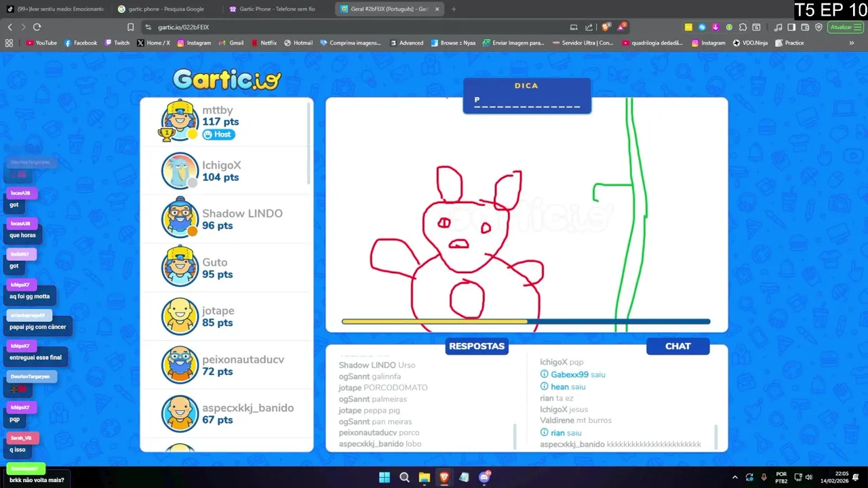Click the green dollar extension icon
This screenshot has height=488, width=868.
[729, 27]
